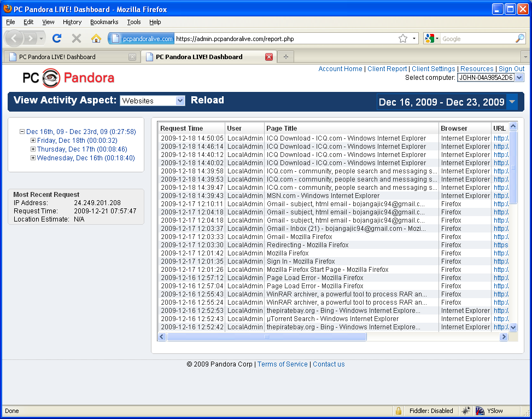Open Google search engine selector icon

pyautogui.click(x=431, y=38)
